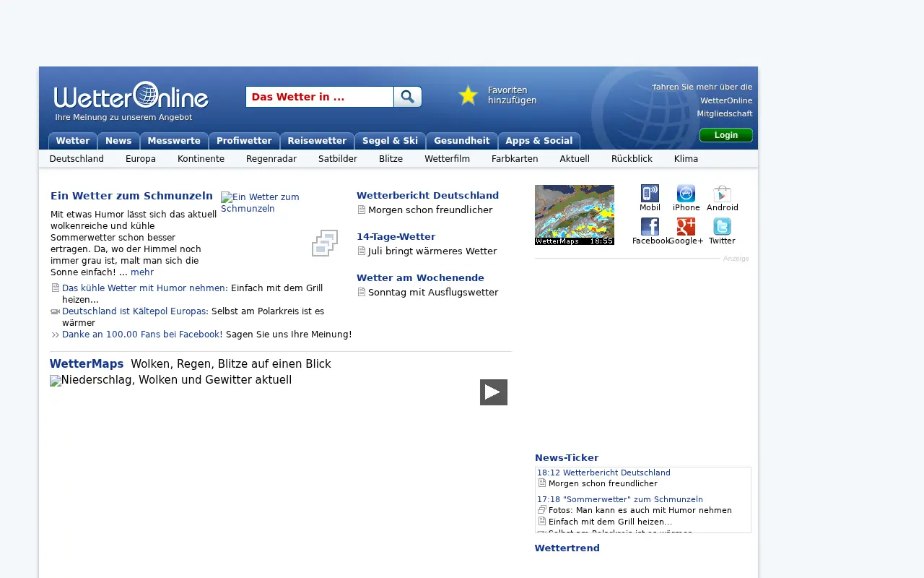
Task: Open Klima submenu item
Action: pyautogui.click(x=686, y=159)
